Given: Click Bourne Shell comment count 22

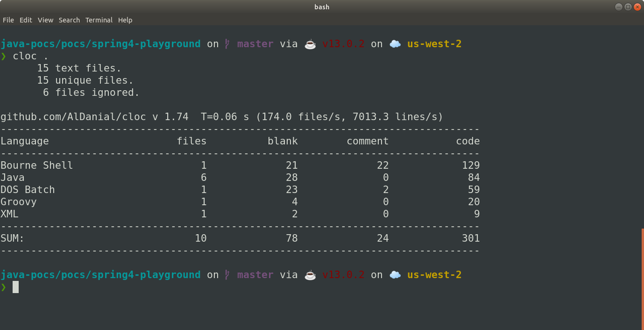Looking at the screenshot, I should coord(383,165).
